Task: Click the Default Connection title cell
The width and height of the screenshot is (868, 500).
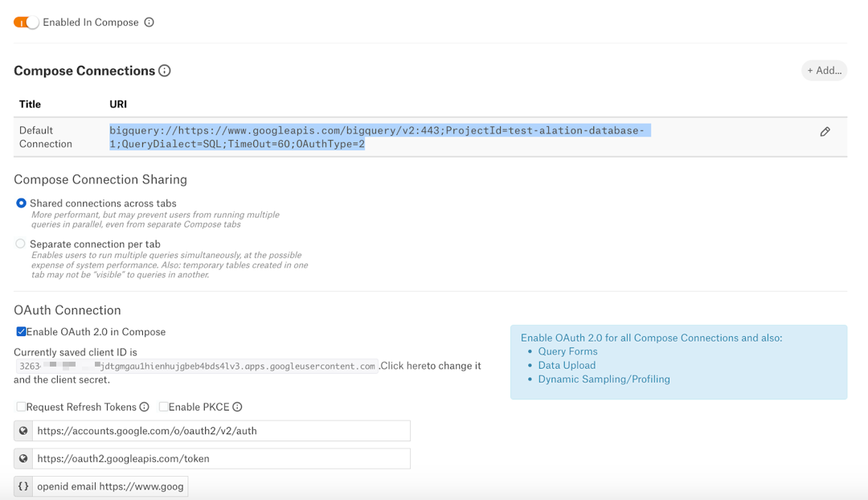Action: [45, 137]
